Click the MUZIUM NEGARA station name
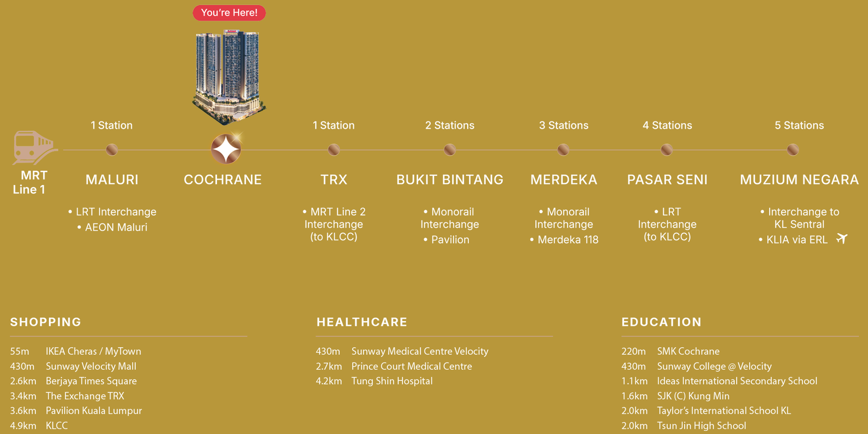Viewport: 868px width, 434px height. pyautogui.click(x=799, y=180)
